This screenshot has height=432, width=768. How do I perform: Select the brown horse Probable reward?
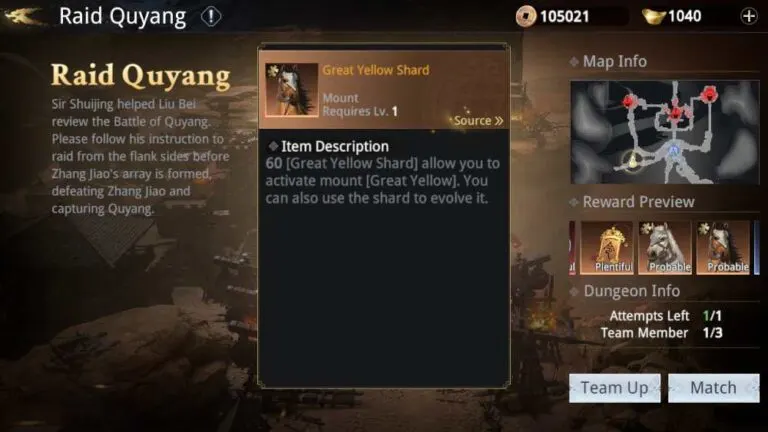tap(723, 247)
